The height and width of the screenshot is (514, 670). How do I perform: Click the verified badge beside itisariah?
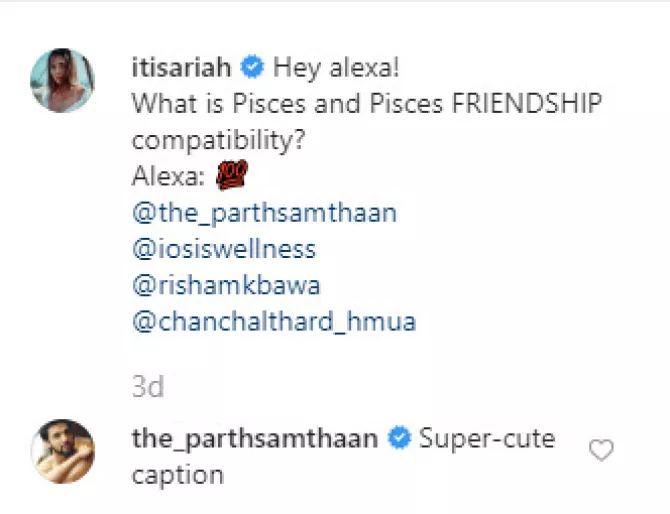[252, 68]
